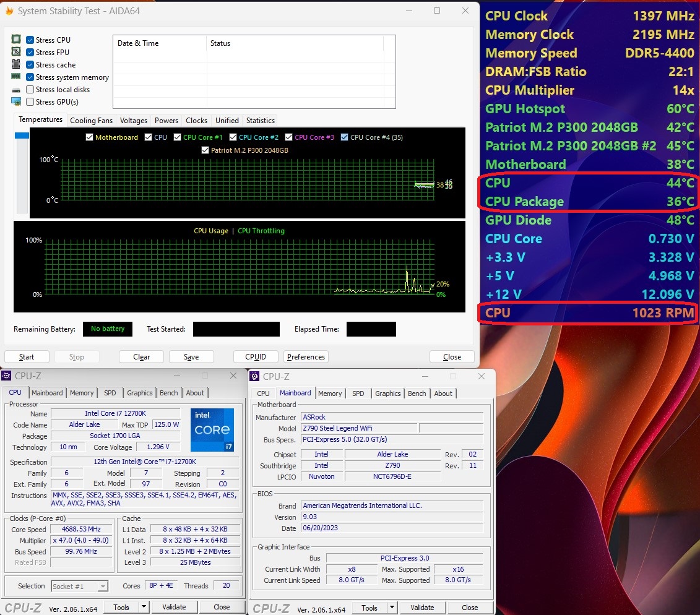This screenshot has height=615, width=700.
Task: Click the Stress local disks drive icon
Action: [x=17, y=89]
